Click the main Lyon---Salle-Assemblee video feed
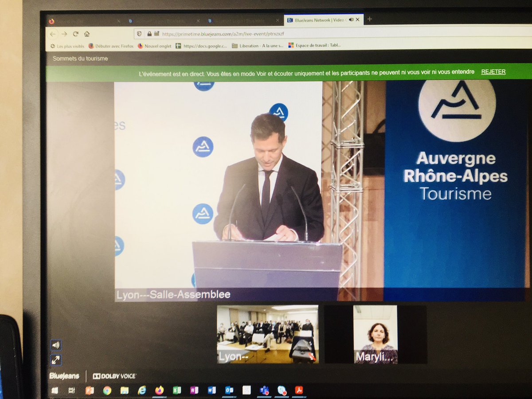This screenshot has height=399, width=532. 321,191
